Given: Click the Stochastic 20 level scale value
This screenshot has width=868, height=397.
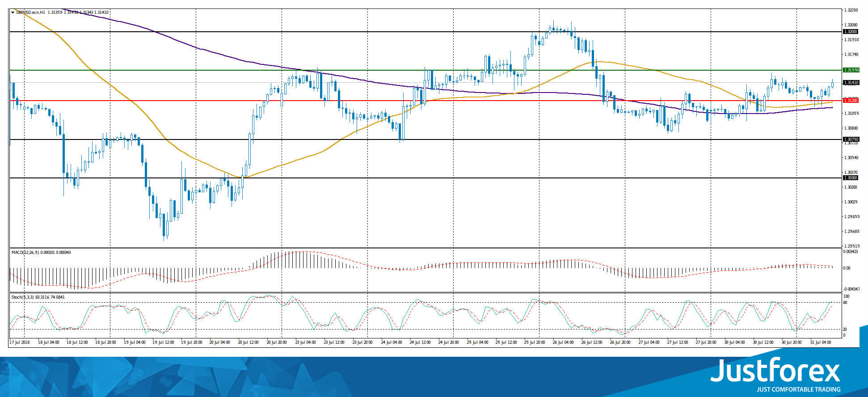Looking at the screenshot, I should pyautogui.click(x=845, y=329).
